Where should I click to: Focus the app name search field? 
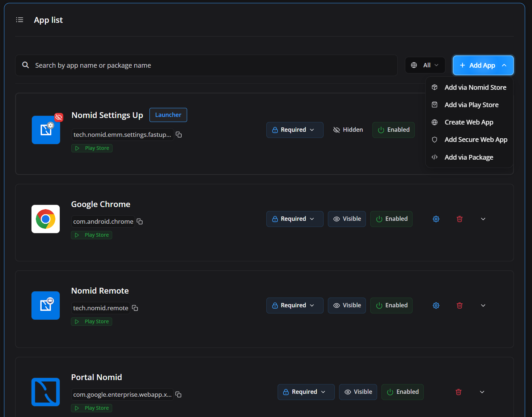[x=206, y=65]
